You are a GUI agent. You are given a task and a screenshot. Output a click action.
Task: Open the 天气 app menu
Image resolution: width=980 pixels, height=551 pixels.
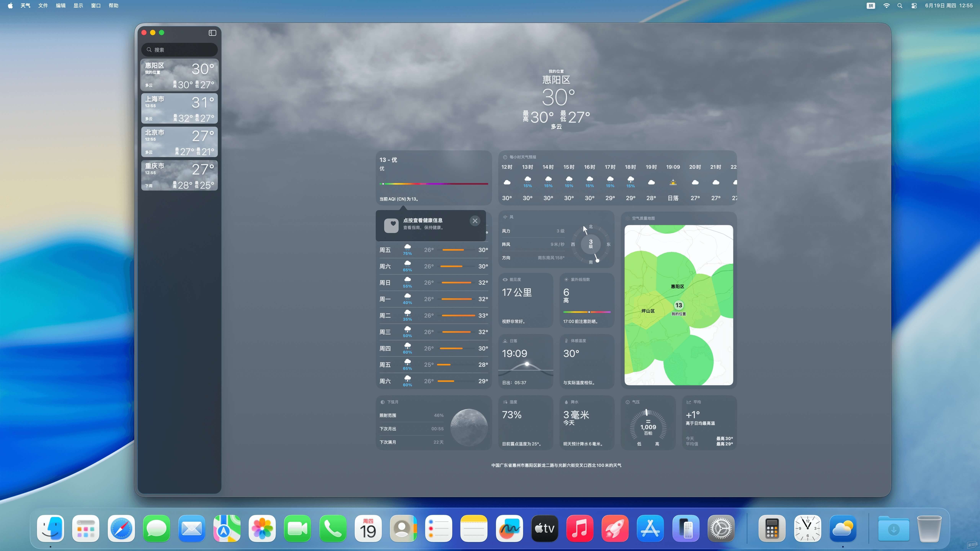point(25,5)
